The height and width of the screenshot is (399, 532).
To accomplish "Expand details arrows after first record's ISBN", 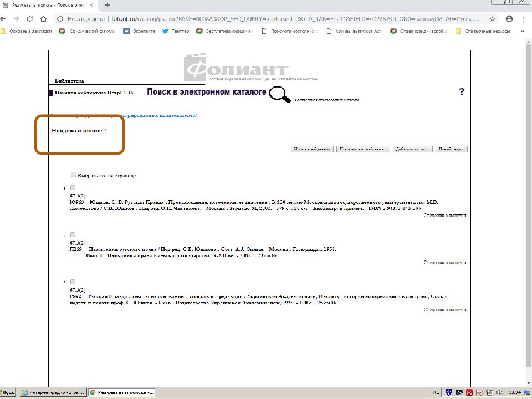I will [x=419, y=208].
